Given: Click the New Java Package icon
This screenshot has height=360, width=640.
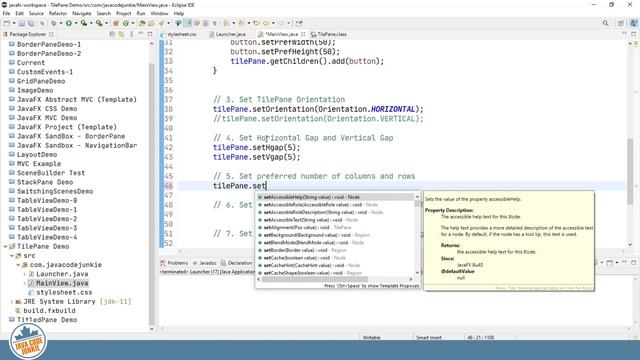Looking at the screenshot, I should coord(116,23).
